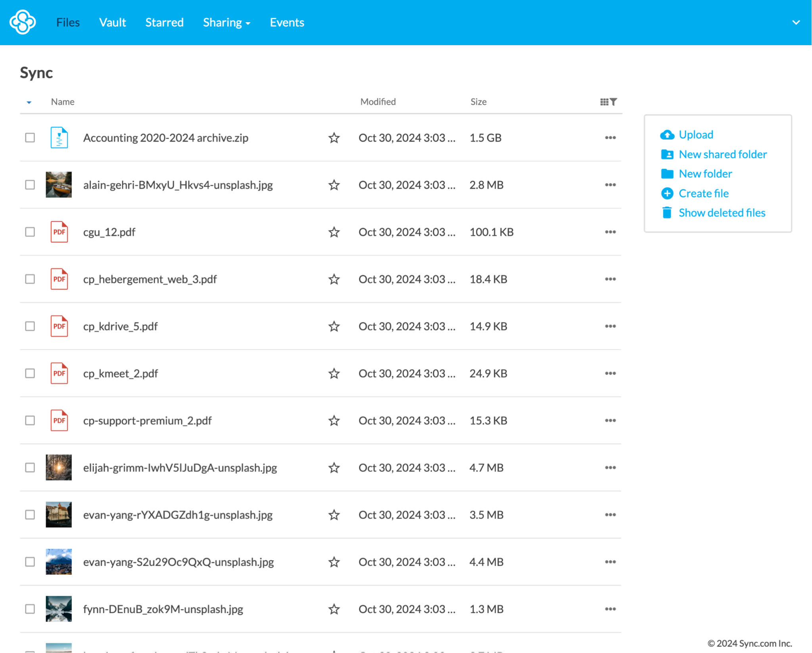The height and width of the screenshot is (653, 812).
Task: Go to the Files tab
Action: pos(68,23)
